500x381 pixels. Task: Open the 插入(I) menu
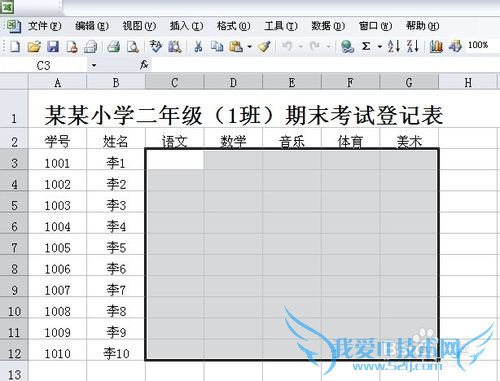186,26
